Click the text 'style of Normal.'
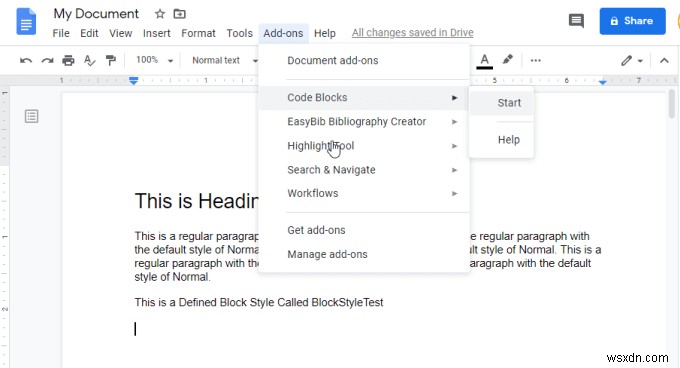The height and width of the screenshot is (368, 680). [x=172, y=277]
